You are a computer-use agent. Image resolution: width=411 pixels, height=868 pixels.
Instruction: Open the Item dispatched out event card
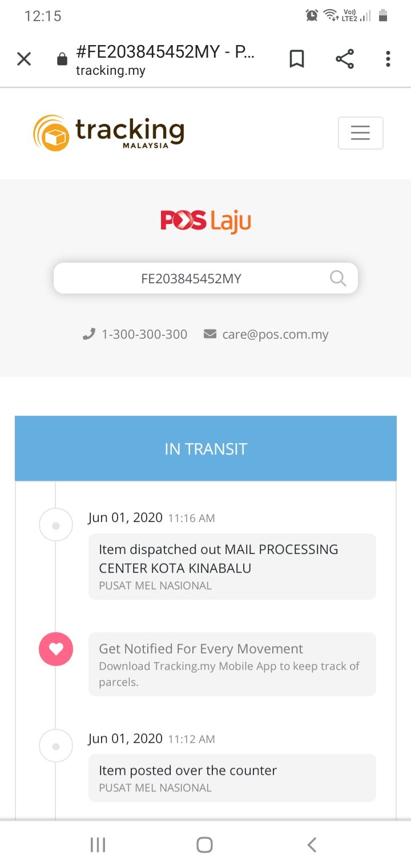[x=232, y=566]
